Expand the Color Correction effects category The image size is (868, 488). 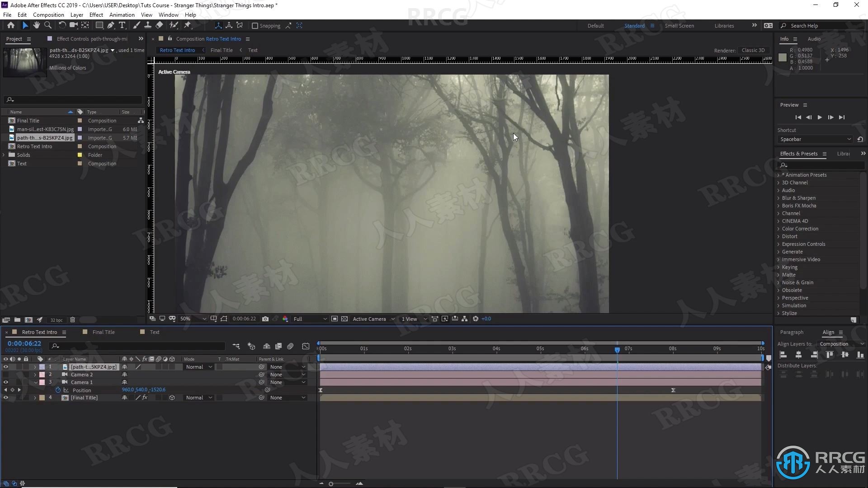(778, 229)
